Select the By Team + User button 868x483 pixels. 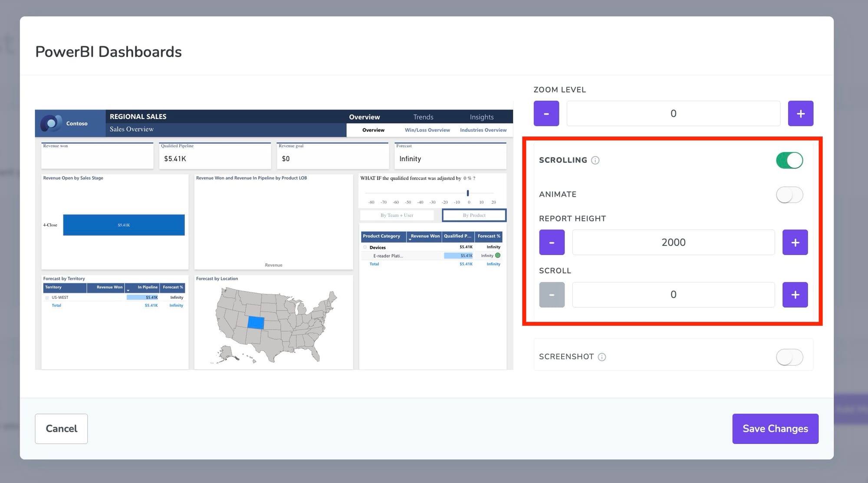(397, 215)
